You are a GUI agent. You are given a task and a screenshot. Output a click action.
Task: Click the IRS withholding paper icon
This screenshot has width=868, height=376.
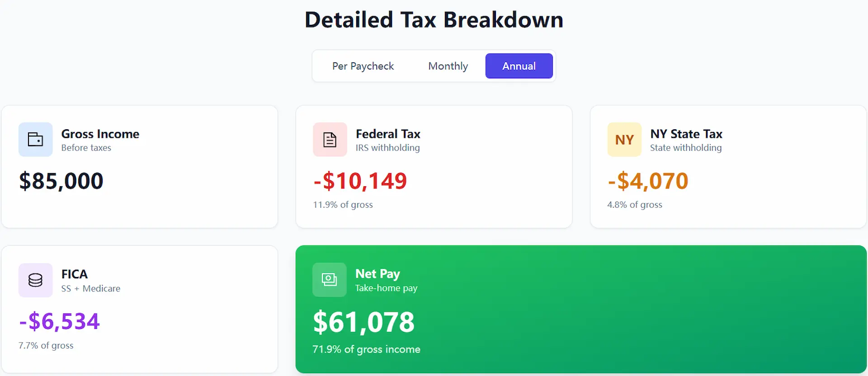(x=330, y=139)
